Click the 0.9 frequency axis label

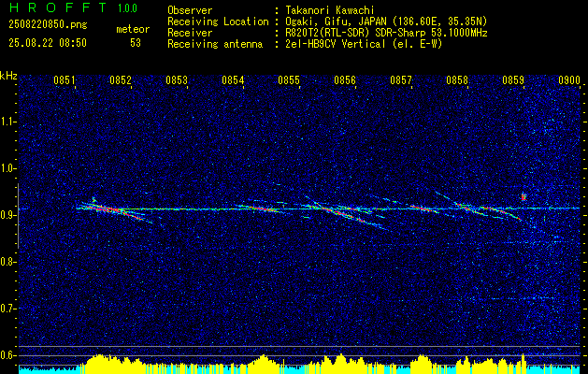pyautogui.click(x=7, y=215)
